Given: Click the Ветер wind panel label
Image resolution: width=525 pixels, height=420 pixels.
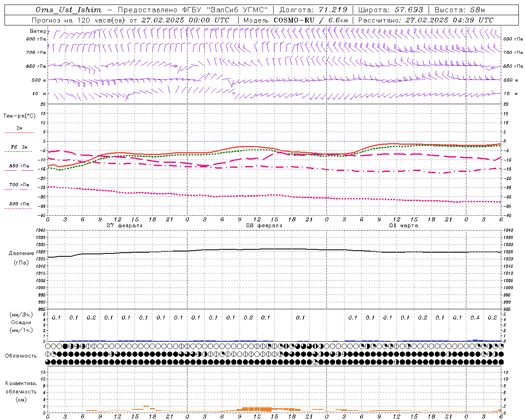Looking at the screenshot, I should (x=38, y=31).
